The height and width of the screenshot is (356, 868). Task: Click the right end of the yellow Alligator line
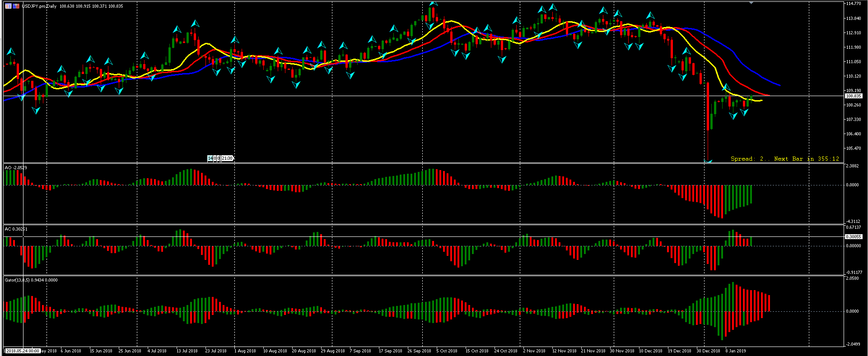click(x=761, y=100)
